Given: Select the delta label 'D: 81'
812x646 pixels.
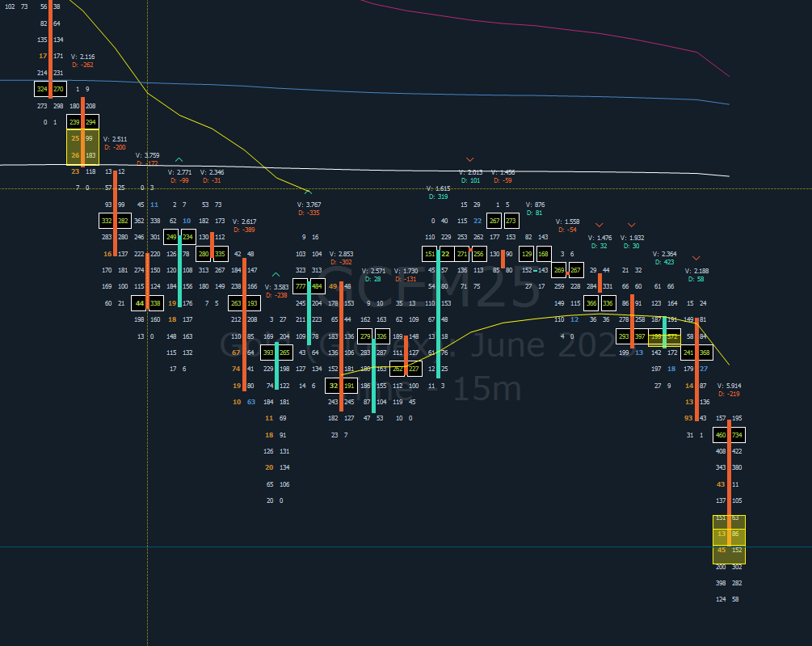Looking at the screenshot, I should point(535,213).
